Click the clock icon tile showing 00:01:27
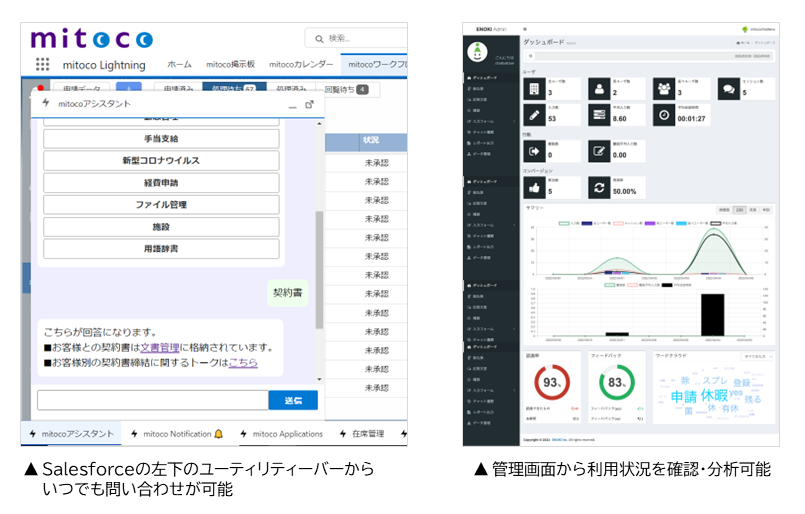 pyautogui.click(x=664, y=115)
